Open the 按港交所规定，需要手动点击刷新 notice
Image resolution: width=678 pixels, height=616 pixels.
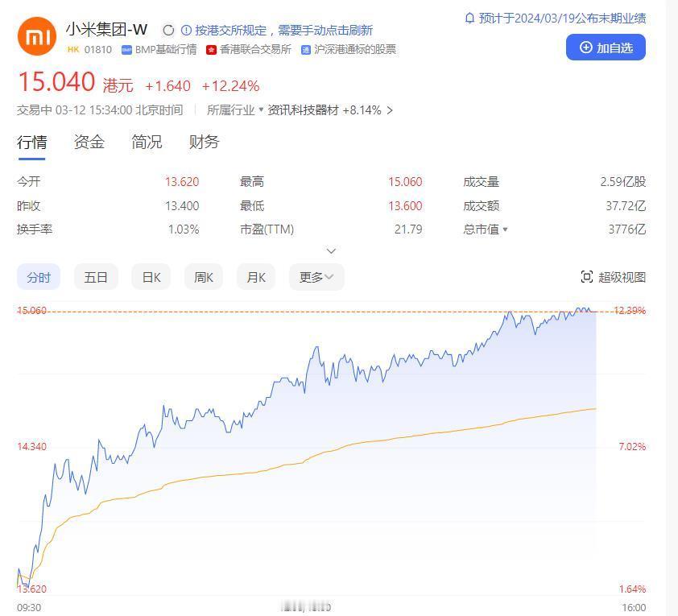click(283, 31)
